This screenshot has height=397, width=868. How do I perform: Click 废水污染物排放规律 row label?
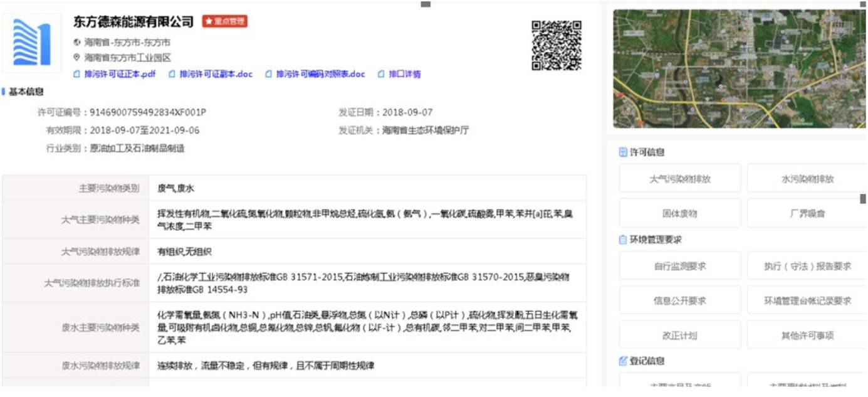coord(100,365)
